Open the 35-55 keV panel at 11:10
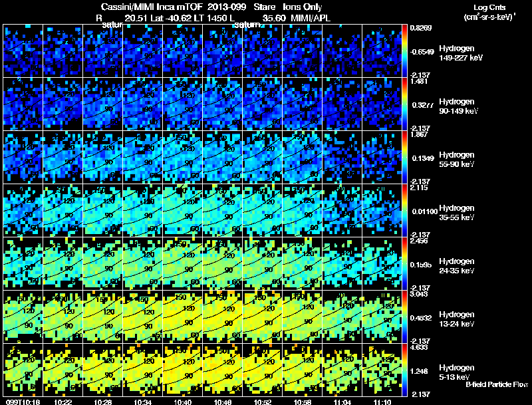 tap(382, 211)
